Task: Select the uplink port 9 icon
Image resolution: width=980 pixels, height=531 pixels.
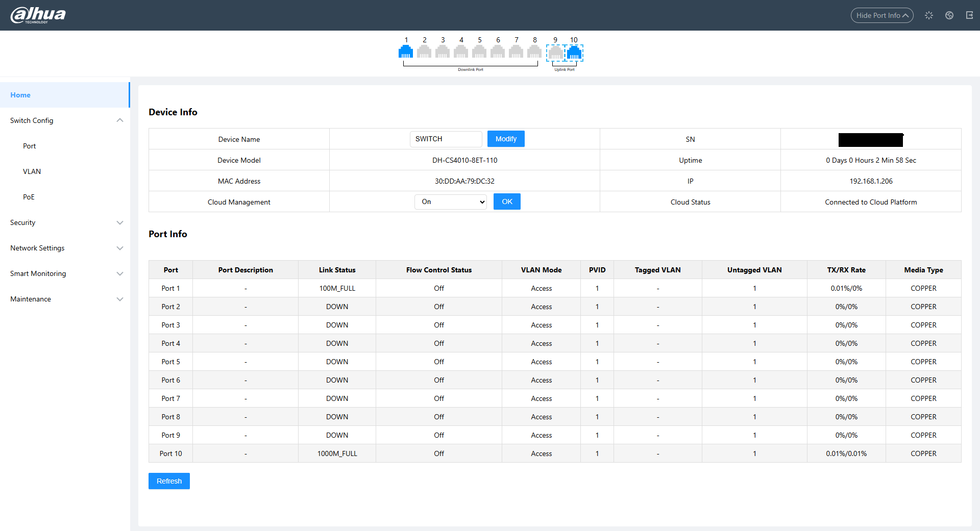Action: [x=555, y=53]
